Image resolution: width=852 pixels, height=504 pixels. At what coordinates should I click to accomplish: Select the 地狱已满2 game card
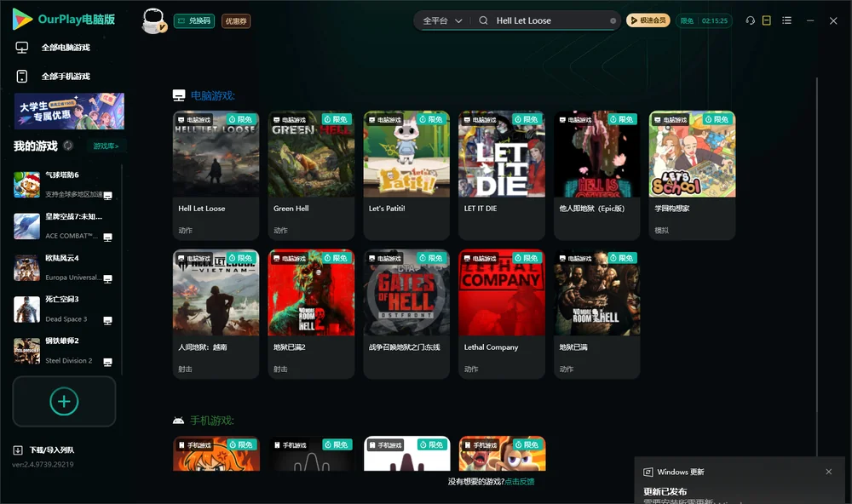click(x=311, y=314)
